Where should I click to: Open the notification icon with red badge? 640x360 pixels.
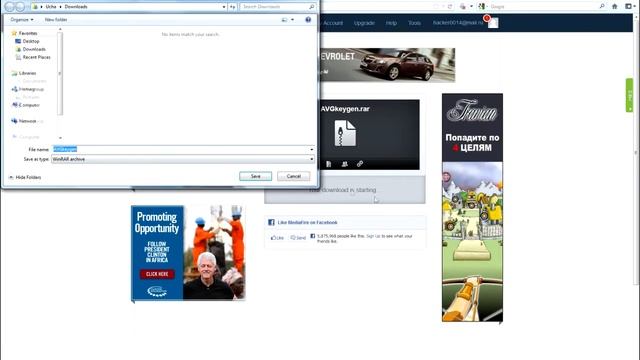click(492, 22)
